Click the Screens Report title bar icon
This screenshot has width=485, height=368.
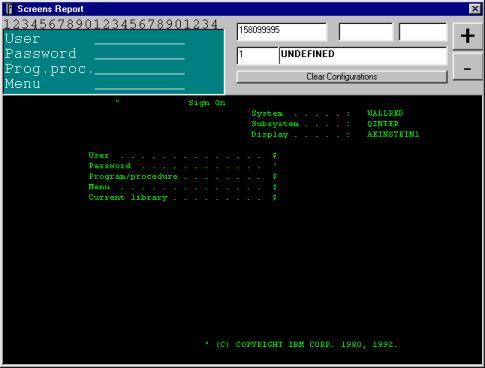point(9,9)
